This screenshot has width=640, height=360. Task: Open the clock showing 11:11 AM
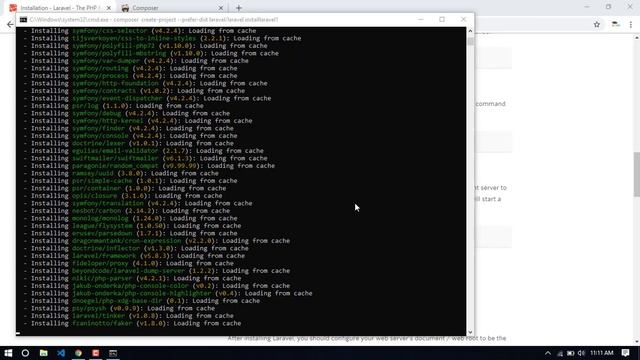[x=602, y=353]
